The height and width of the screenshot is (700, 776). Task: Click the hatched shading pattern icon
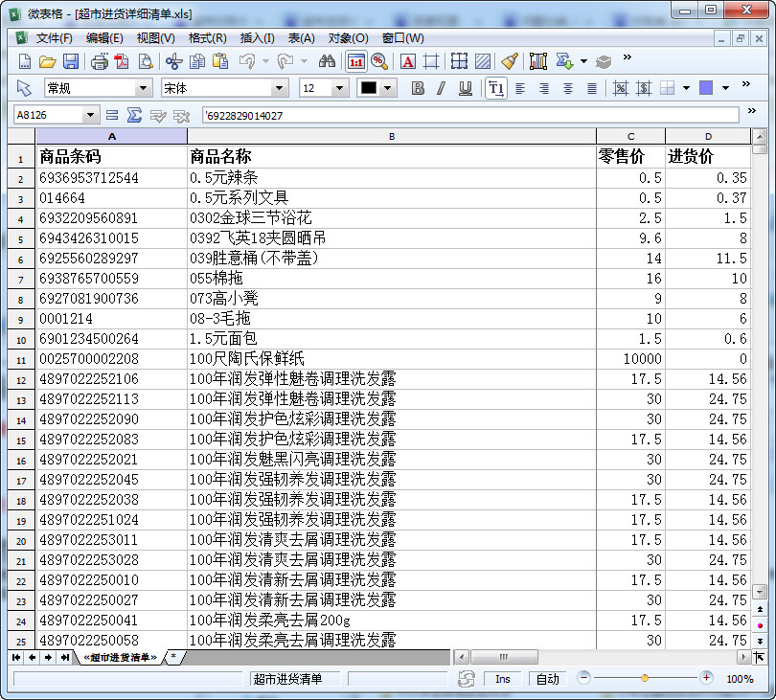483,62
